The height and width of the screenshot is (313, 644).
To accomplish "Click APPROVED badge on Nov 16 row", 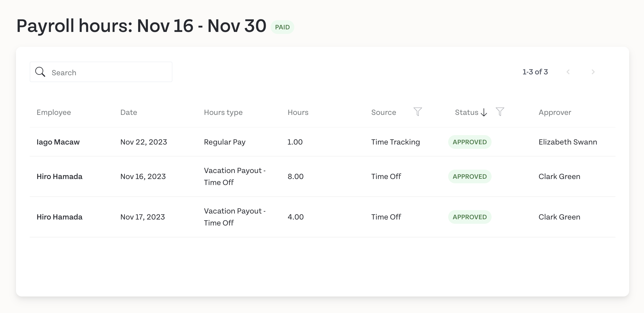I will point(470,176).
